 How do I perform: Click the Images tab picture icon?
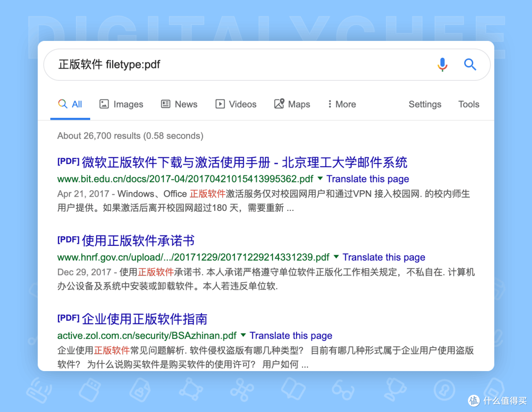click(x=104, y=104)
